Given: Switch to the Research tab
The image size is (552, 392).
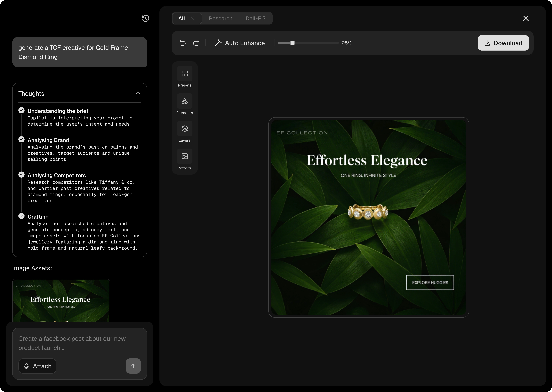Looking at the screenshot, I should (x=220, y=19).
